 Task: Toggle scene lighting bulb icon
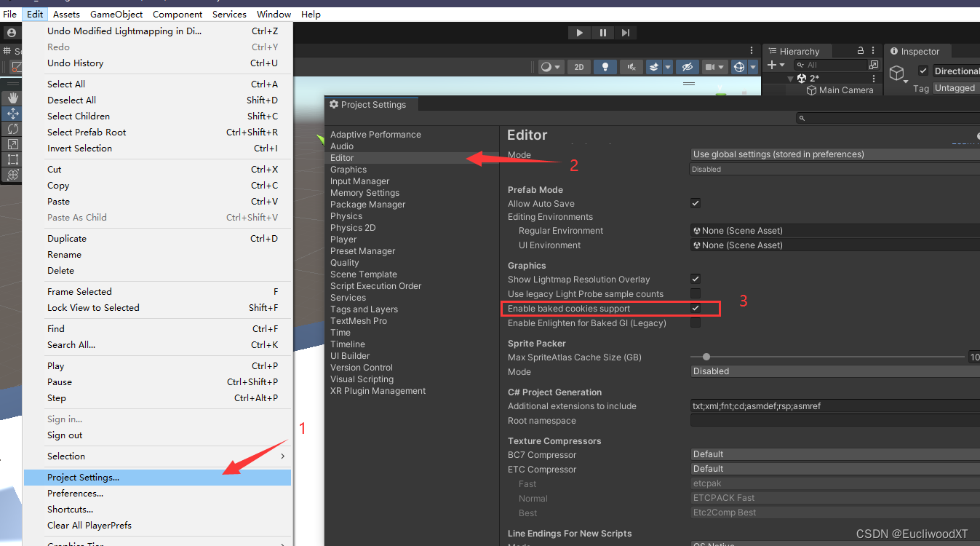point(605,67)
